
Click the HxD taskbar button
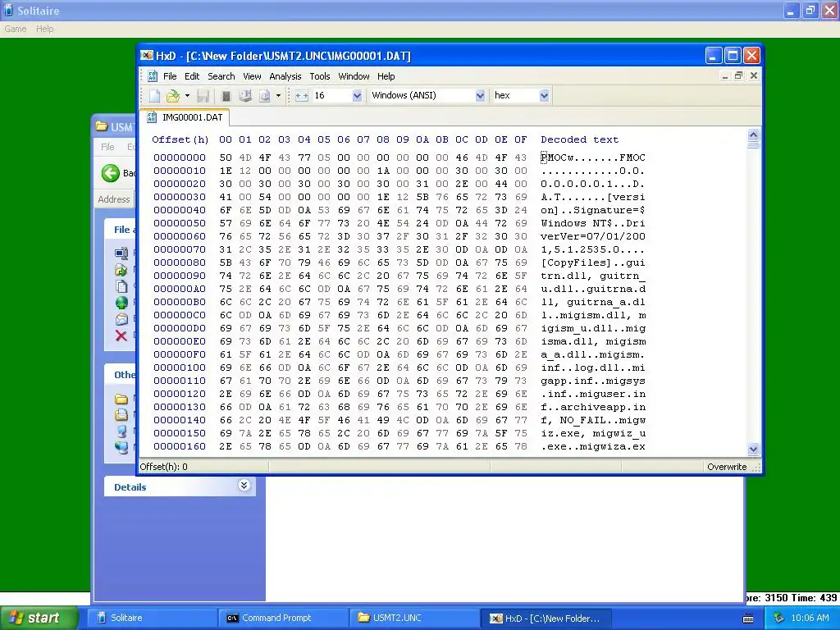click(x=546, y=618)
